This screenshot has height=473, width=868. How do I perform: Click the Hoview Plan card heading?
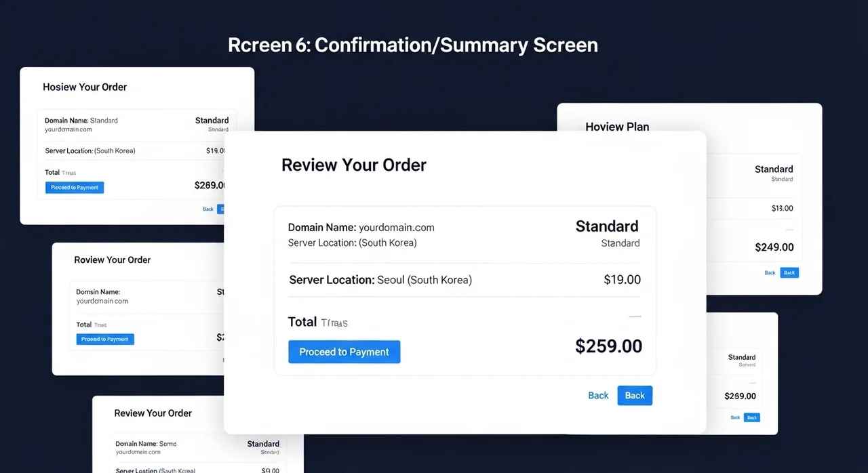pos(617,127)
